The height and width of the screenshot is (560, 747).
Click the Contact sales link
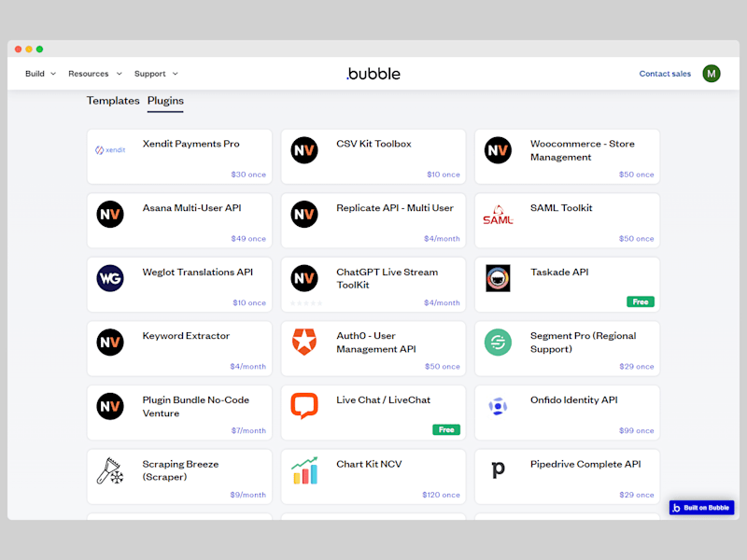tap(665, 74)
